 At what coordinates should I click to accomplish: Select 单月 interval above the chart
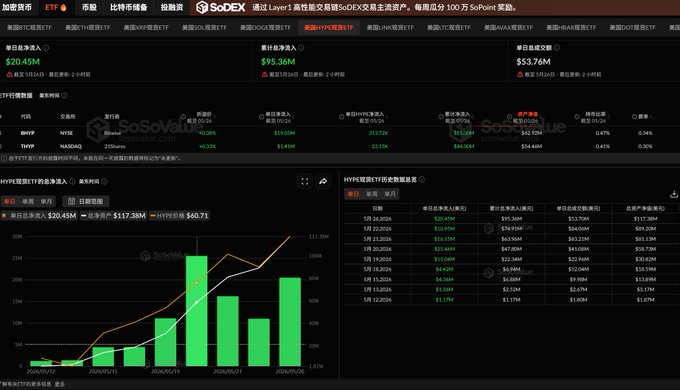(46, 201)
